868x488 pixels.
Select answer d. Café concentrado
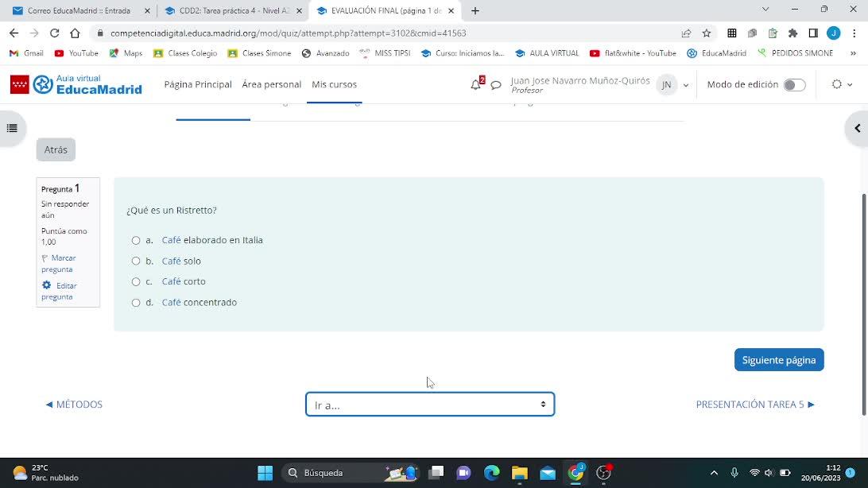[136, 303]
